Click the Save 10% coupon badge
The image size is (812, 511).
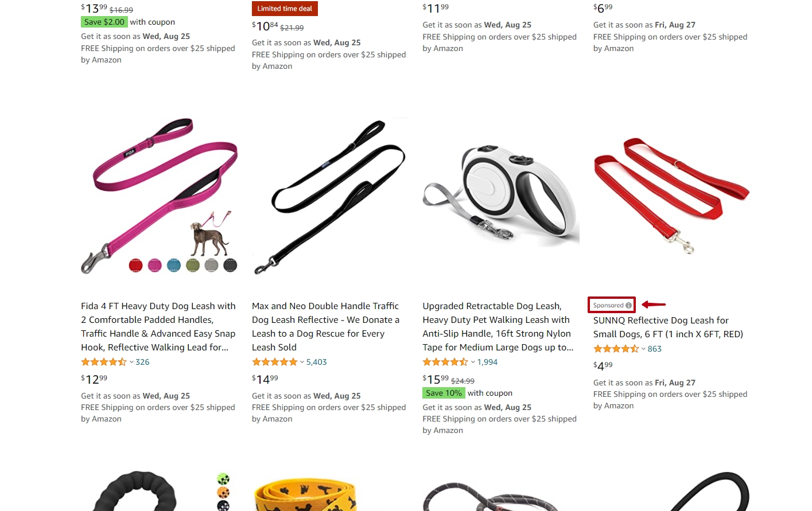pos(444,393)
